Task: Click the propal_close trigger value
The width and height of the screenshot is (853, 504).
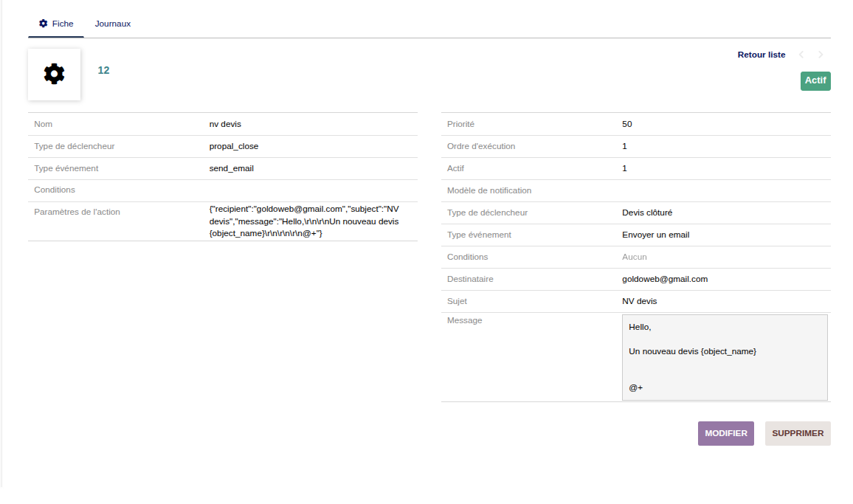Action: [x=234, y=146]
